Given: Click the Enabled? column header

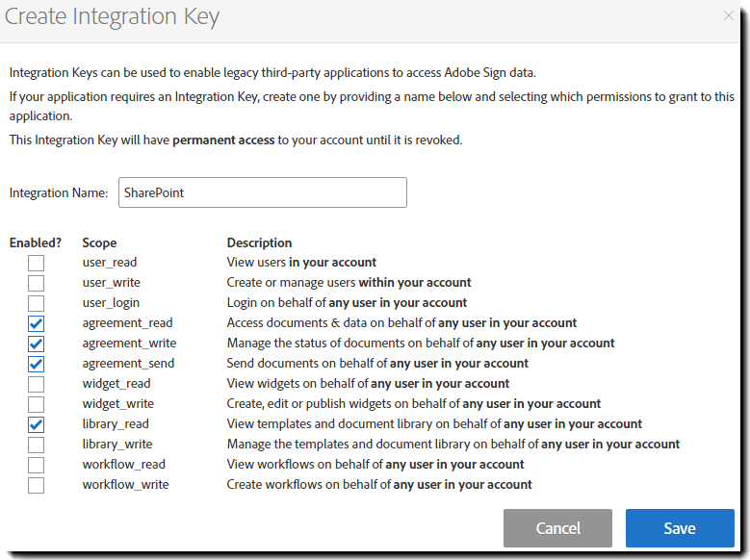Looking at the screenshot, I should pyautogui.click(x=36, y=242).
